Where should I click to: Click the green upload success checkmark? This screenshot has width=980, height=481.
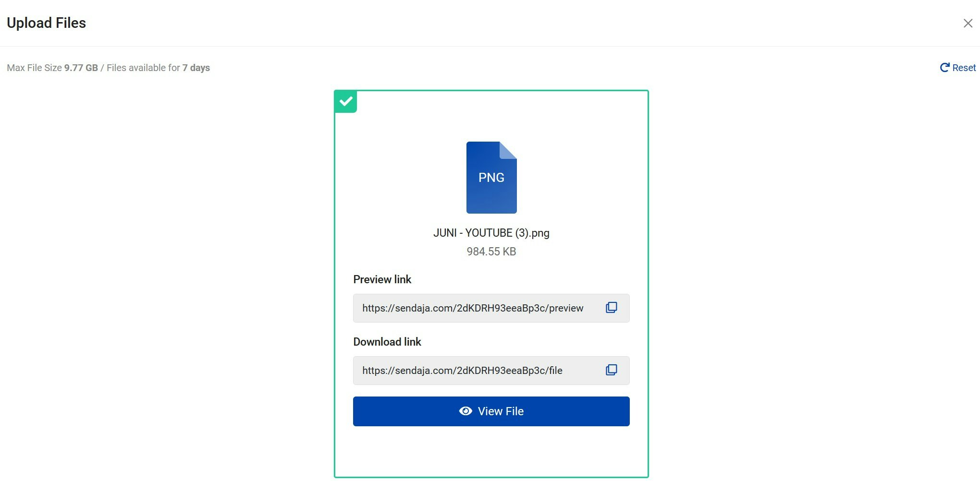click(346, 102)
